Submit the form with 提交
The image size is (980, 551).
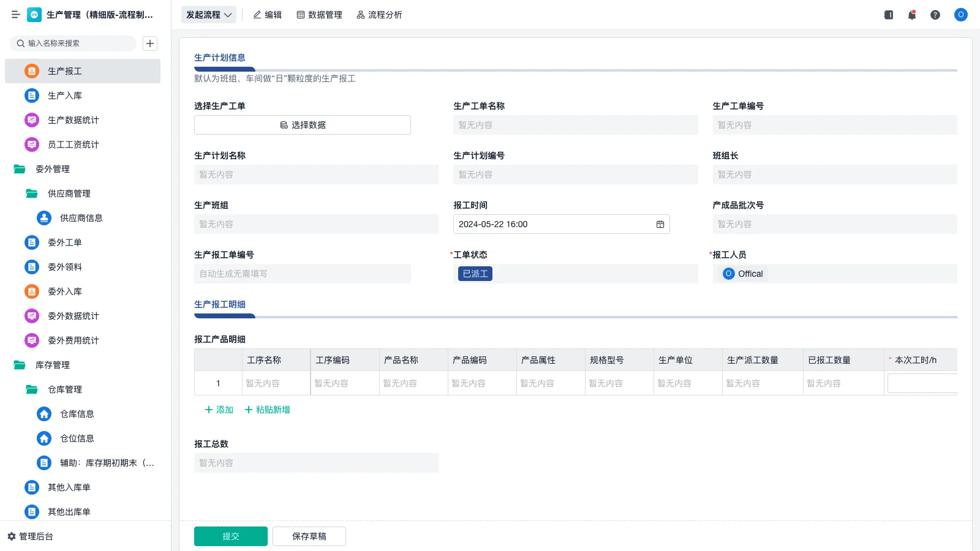[230, 536]
